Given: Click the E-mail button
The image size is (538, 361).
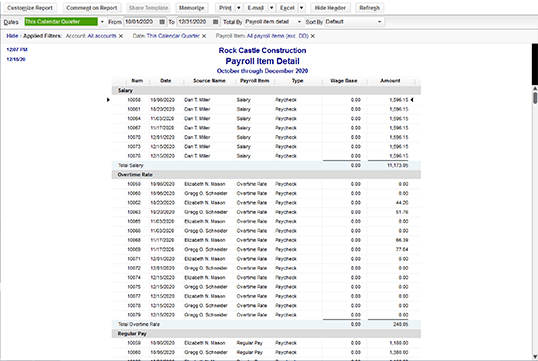Looking at the screenshot, I should coord(255,8).
